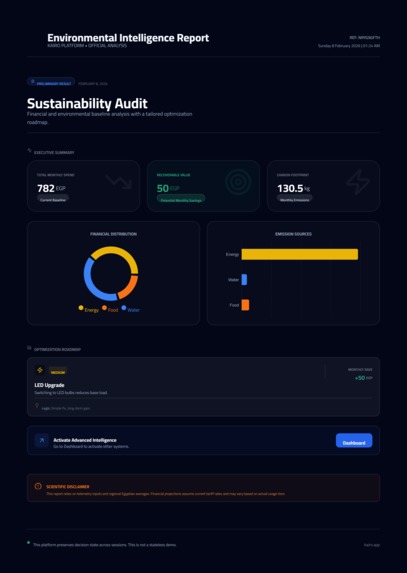407x573 pixels.
Task: Click the blue Water segment of the donut chart
Action: [x=88, y=281]
